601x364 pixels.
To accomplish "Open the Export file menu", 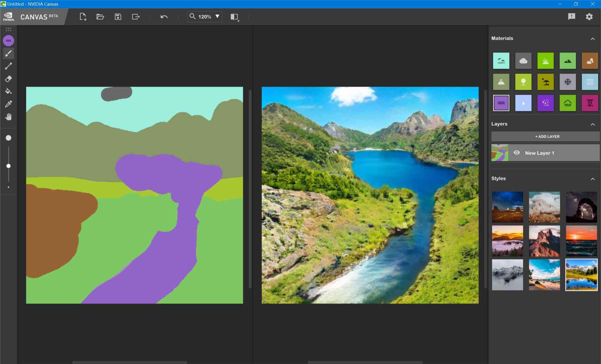I will 136,16.
